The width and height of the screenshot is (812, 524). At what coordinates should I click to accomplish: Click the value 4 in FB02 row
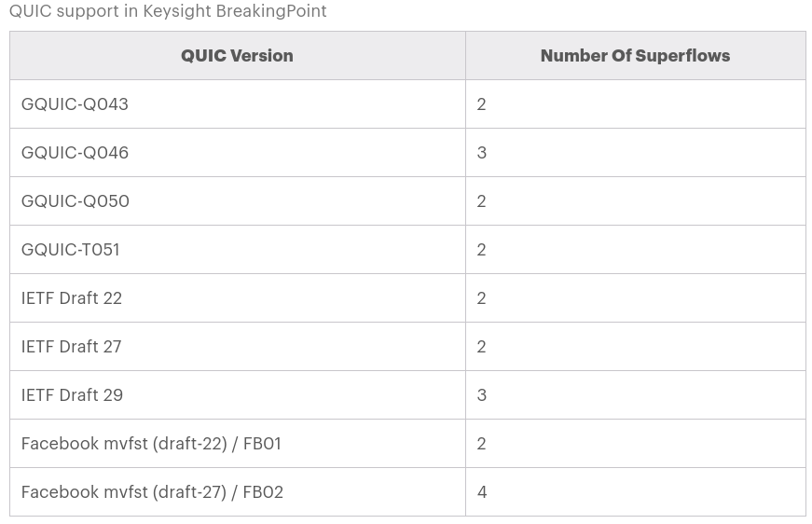coord(482,492)
